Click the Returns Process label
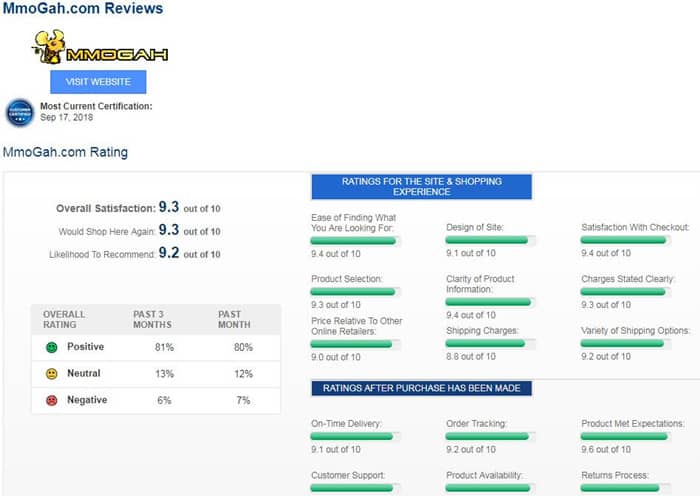700x496 pixels. pyautogui.click(x=615, y=475)
